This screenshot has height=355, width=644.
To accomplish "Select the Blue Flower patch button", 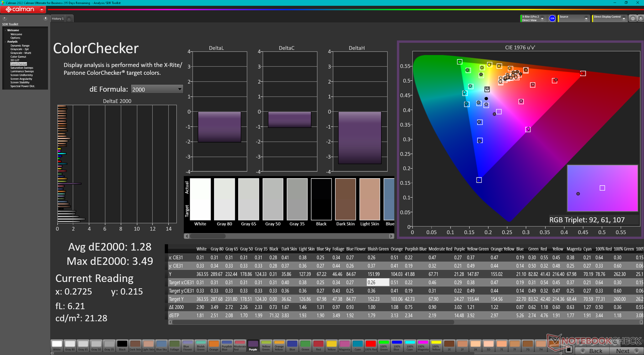I will point(187,345).
